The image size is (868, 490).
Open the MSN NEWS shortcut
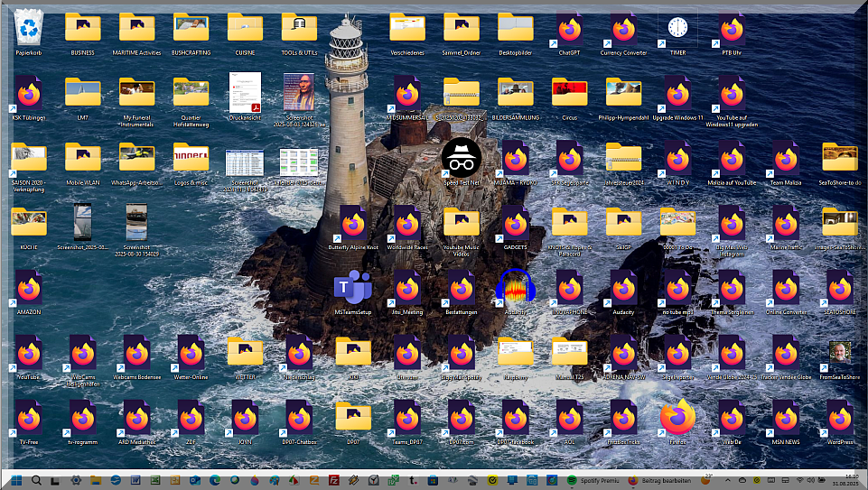786,418
